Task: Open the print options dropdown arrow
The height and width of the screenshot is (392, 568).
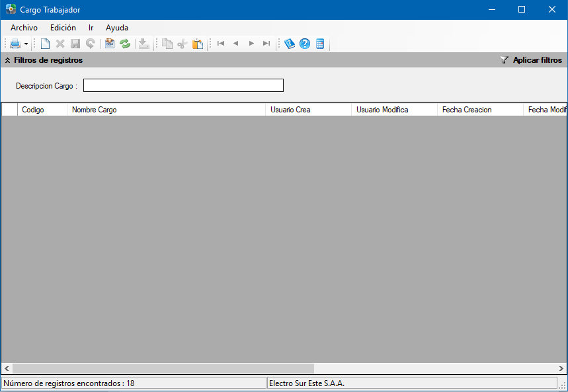Action: point(26,44)
